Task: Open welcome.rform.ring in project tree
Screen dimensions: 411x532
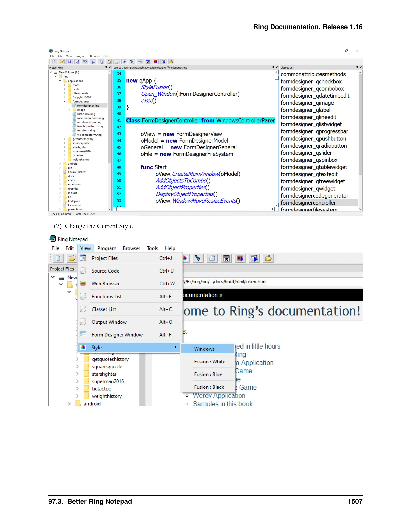Action: coord(89,135)
